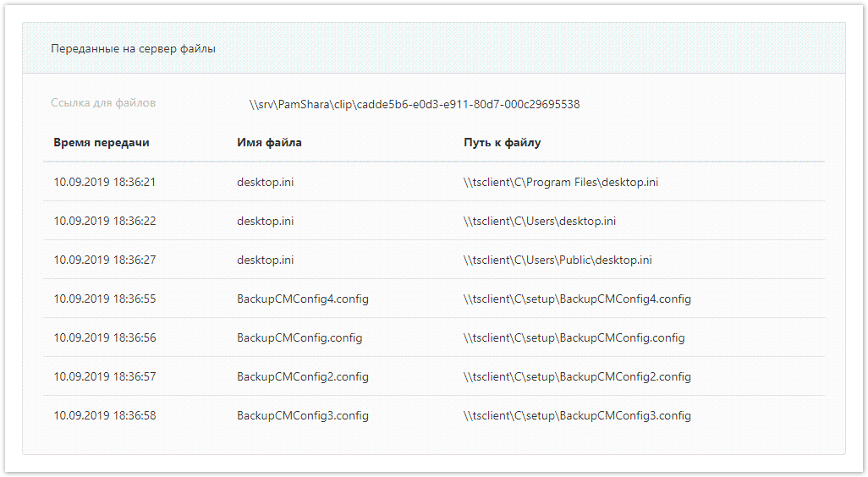This screenshot has height=477, width=868.
Task: Click the path \\tsclient\C\Program Files\desktop.ini
Action: click(x=560, y=182)
